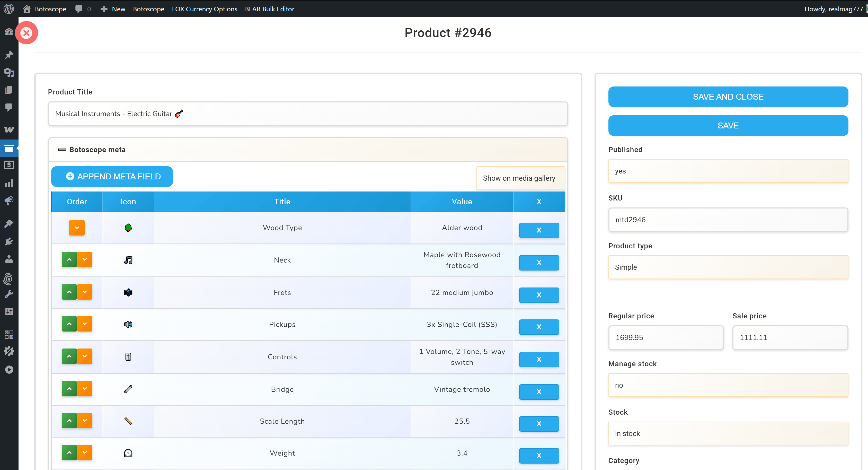Image resolution: width=868 pixels, height=470 pixels.
Task: Click the music note icon for Neck
Action: [128, 260]
